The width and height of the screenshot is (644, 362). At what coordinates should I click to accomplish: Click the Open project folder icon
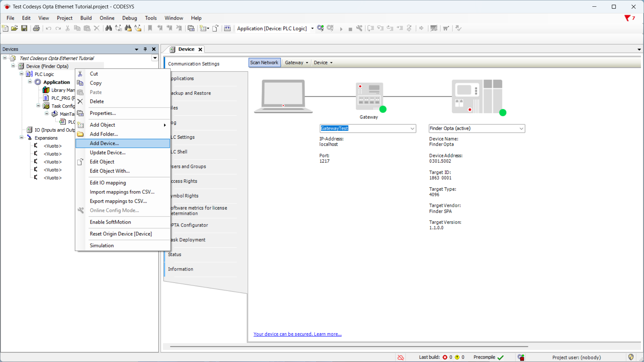(14, 28)
